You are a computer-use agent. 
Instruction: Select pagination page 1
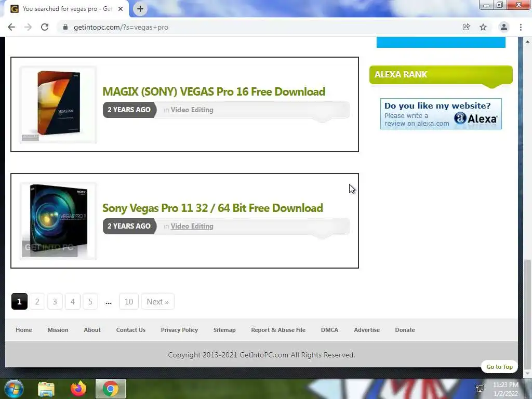click(x=19, y=301)
